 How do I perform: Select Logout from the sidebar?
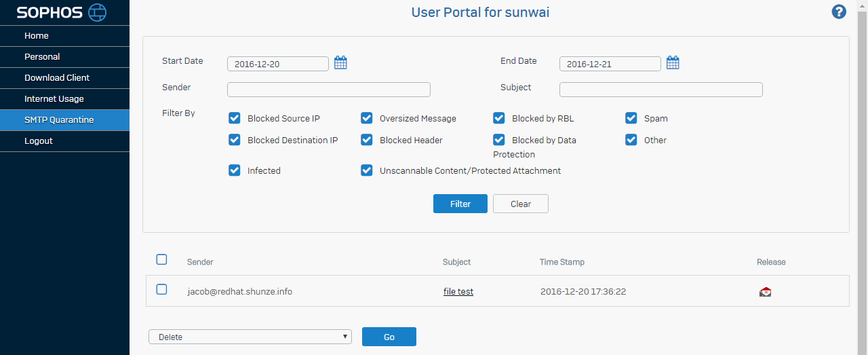click(x=39, y=141)
